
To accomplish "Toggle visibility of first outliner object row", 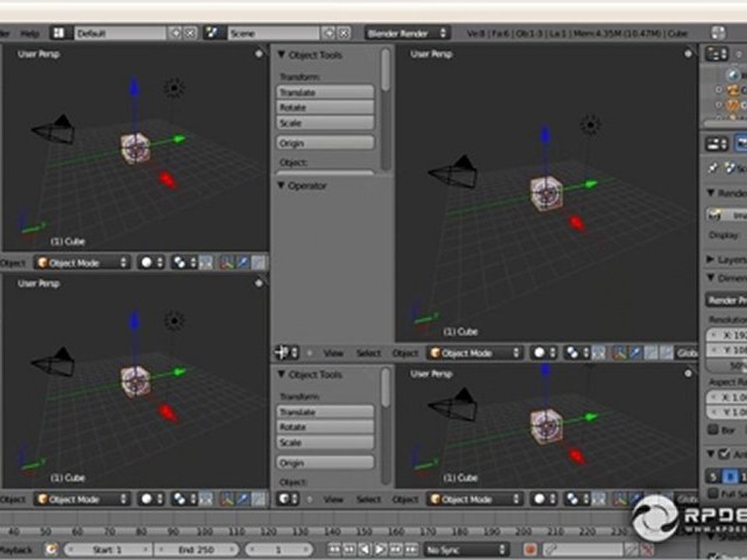I will tap(719, 89).
